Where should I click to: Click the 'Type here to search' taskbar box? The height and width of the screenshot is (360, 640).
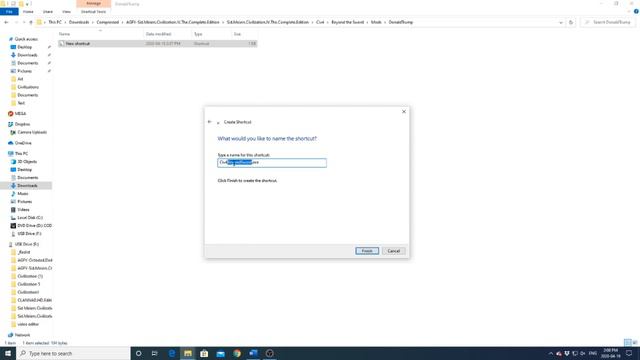pos(73,353)
